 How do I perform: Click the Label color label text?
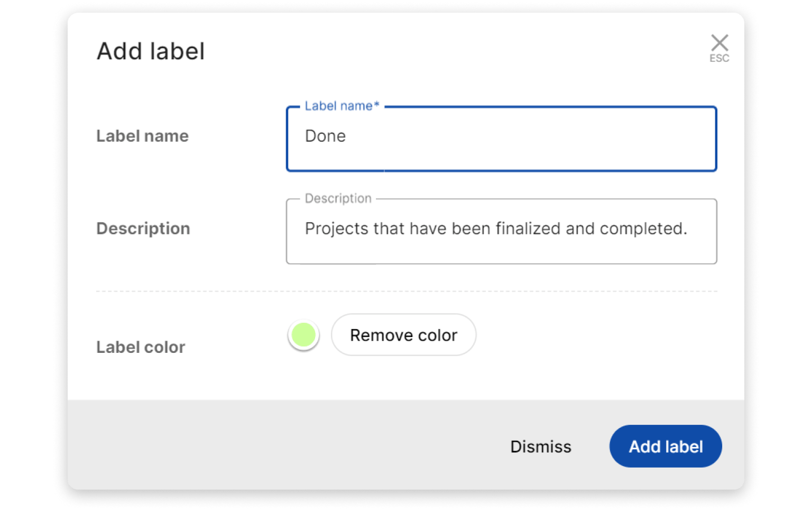(x=140, y=346)
